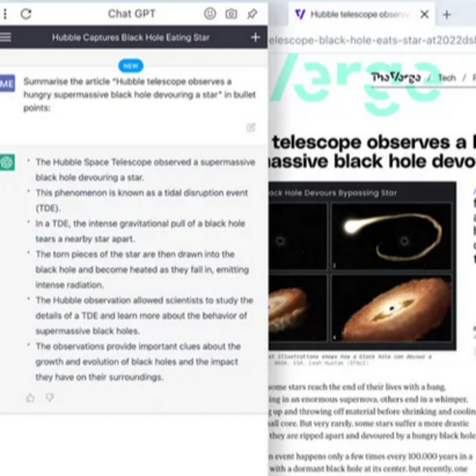Pin the Chat GPT side panel
The image size is (476, 476).
tap(252, 14)
